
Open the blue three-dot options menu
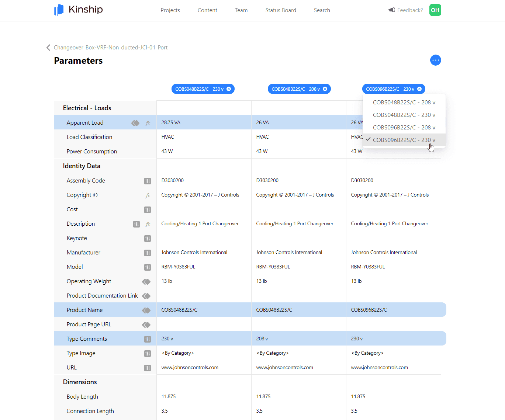click(x=436, y=60)
